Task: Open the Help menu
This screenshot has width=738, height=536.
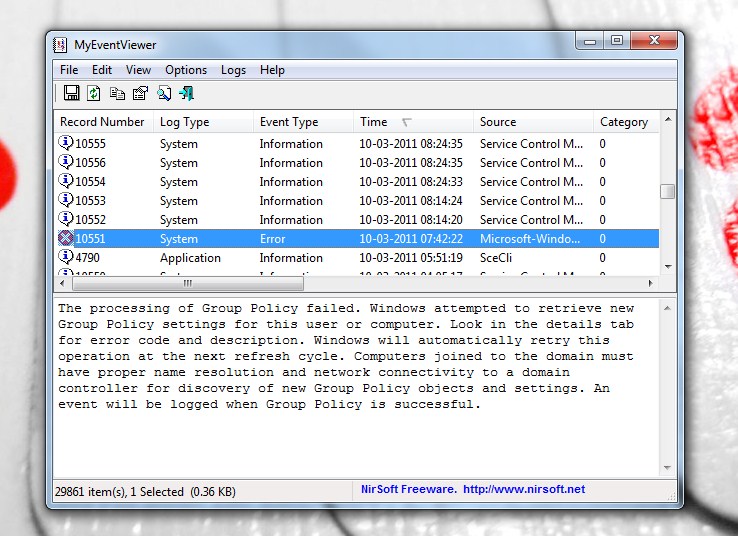Action: (x=272, y=70)
